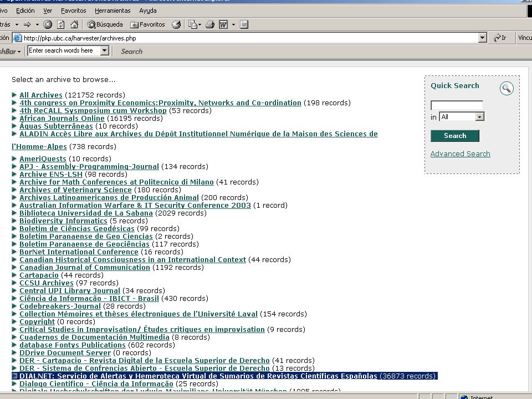The width and height of the screenshot is (532, 399).
Task: Open the Favoritos menu in menu bar
Action: [x=74, y=11]
